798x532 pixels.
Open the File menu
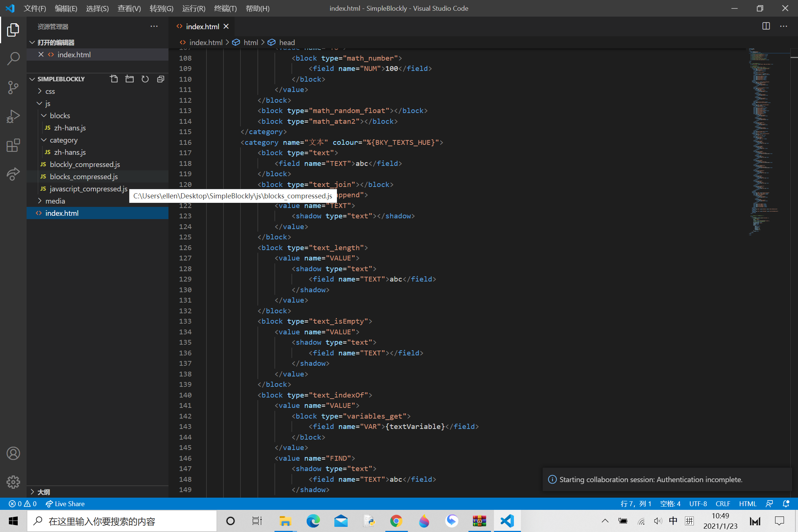[x=35, y=8]
